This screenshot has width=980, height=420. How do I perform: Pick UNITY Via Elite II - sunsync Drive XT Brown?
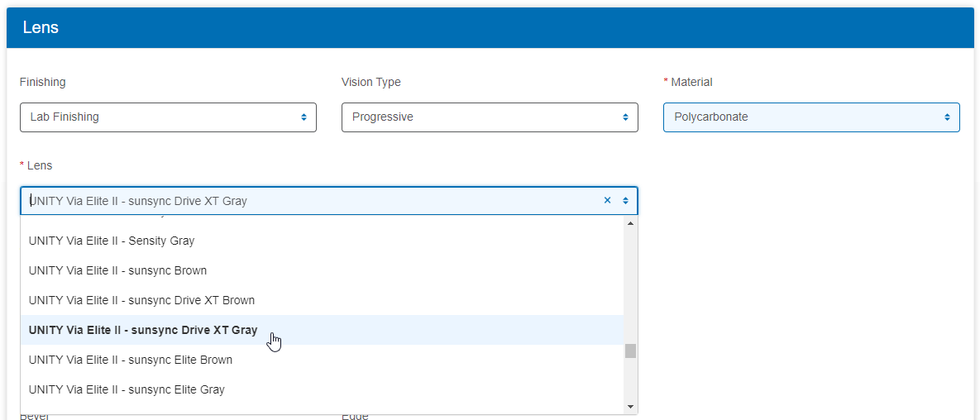point(141,301)
